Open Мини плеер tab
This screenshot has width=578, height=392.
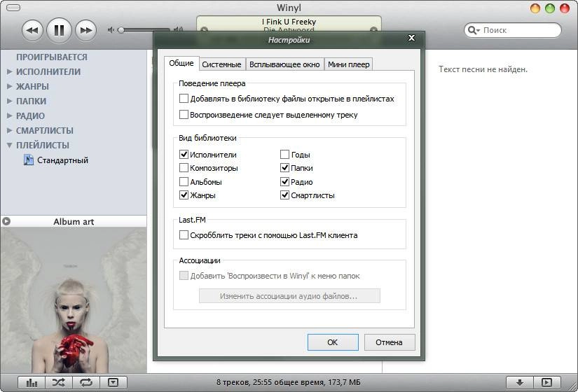coord(349,64)
